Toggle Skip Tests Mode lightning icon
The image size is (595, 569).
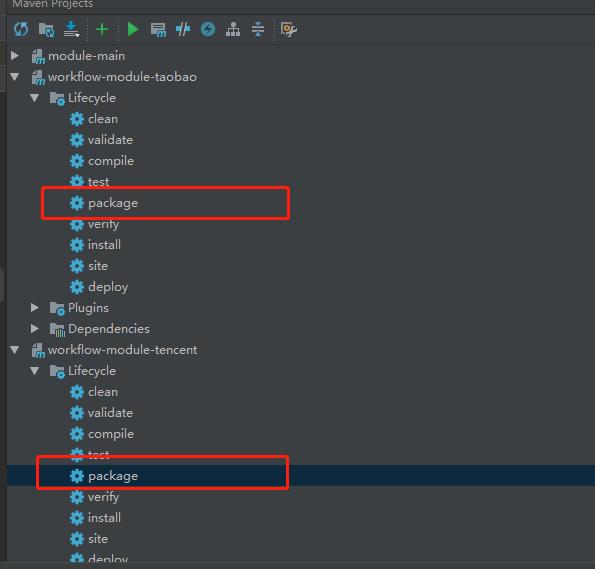coord(208,29)
